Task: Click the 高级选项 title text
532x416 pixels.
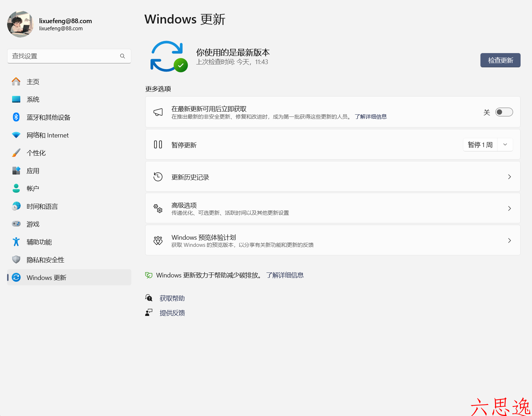Action: (x=184, y=205)
